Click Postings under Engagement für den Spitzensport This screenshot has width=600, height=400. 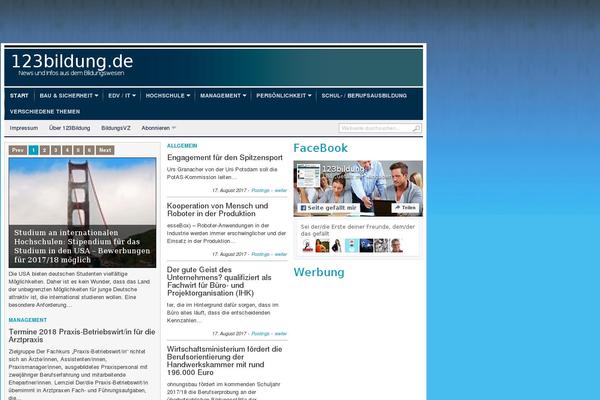pos(261,190)
